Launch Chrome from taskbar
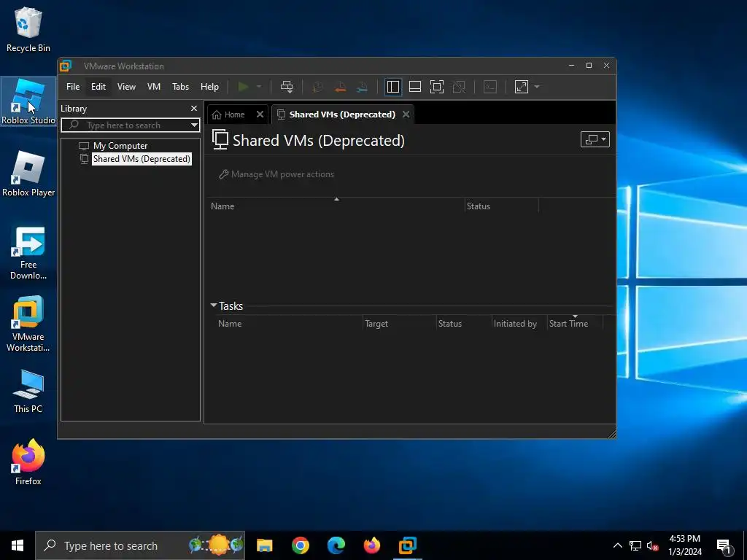This screenshot has height=560, width=747. click(x=300, y=545)
